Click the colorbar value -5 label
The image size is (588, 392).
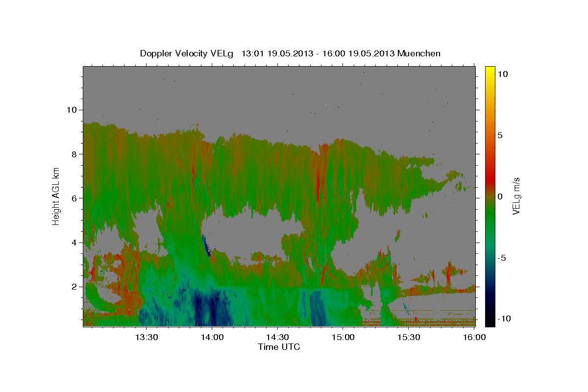coord(502,257)
